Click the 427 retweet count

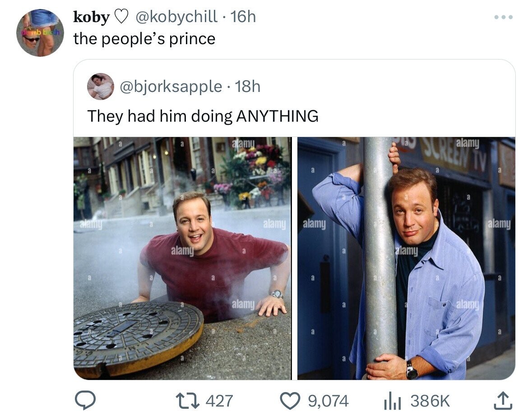pyautogui.click(x=219, y=401)
